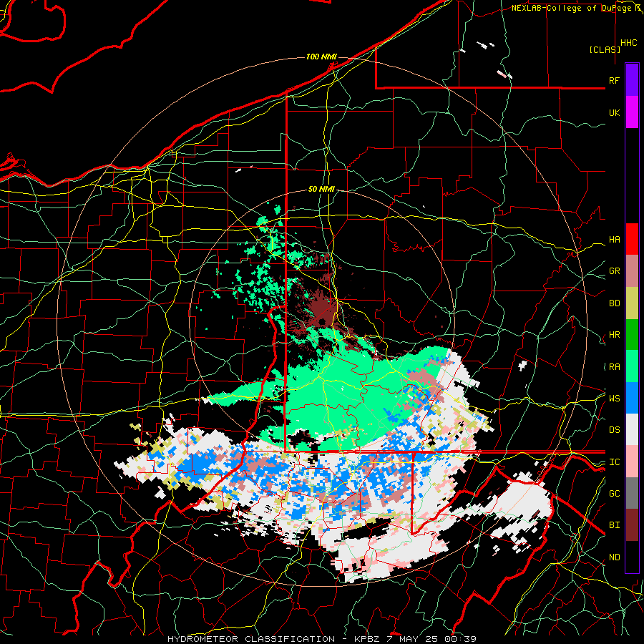Click the HYDROMETEOR CLASSIFICATION title text
The image size is (644, 644).
click(x=251, y=639)
